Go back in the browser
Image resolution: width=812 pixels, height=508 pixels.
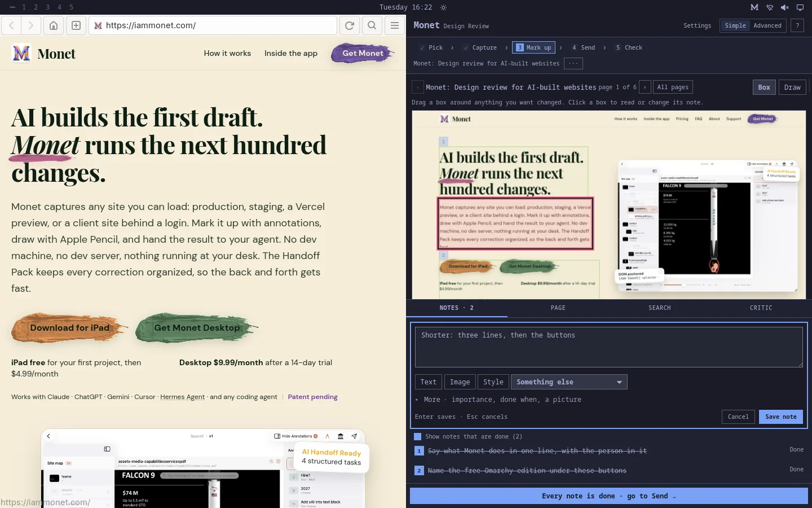pos(11,25)
